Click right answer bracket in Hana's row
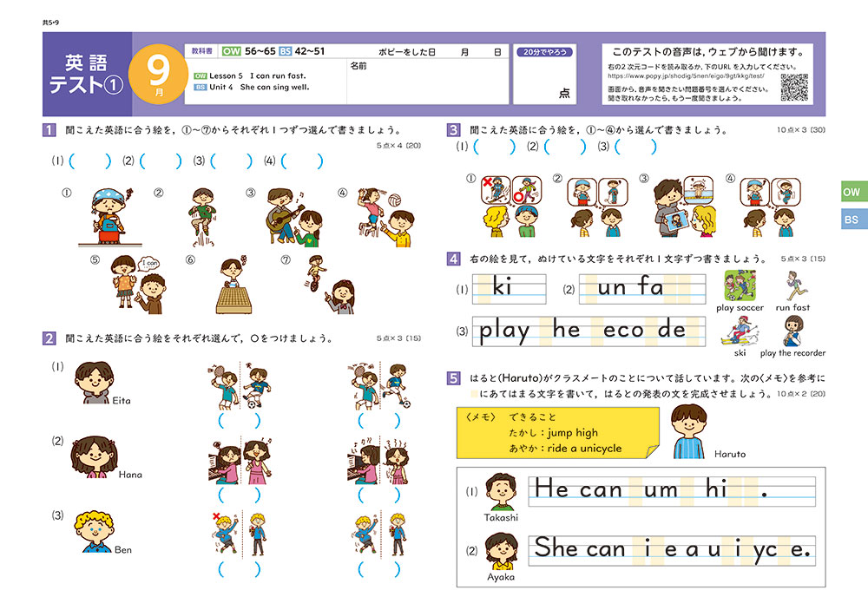This screenshot has height=610, width=868. point(379,495)
